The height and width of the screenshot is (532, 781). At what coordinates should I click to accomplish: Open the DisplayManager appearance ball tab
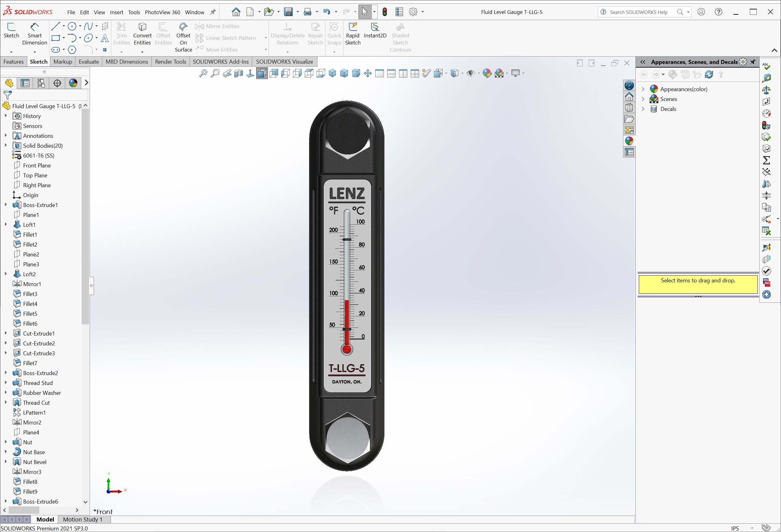pyautogui.click(x=73, y=83)
